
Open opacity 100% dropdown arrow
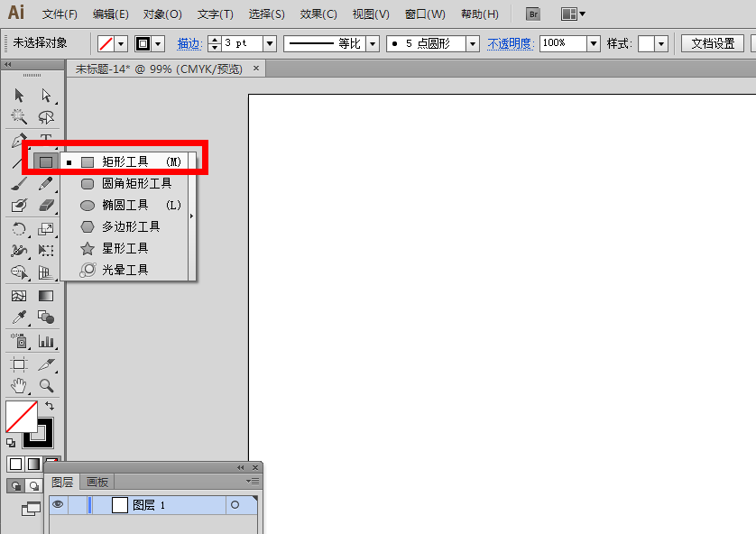(x=594, y=44)
